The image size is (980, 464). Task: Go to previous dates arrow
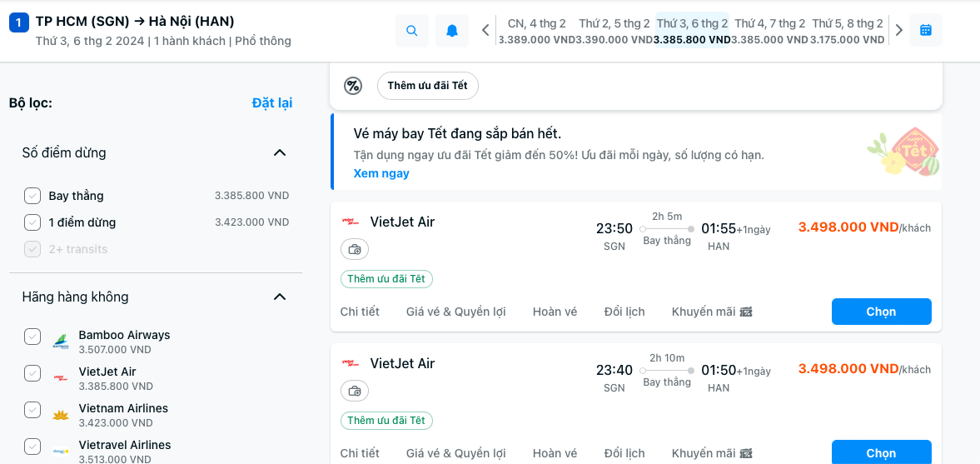(x=486, y=31)
